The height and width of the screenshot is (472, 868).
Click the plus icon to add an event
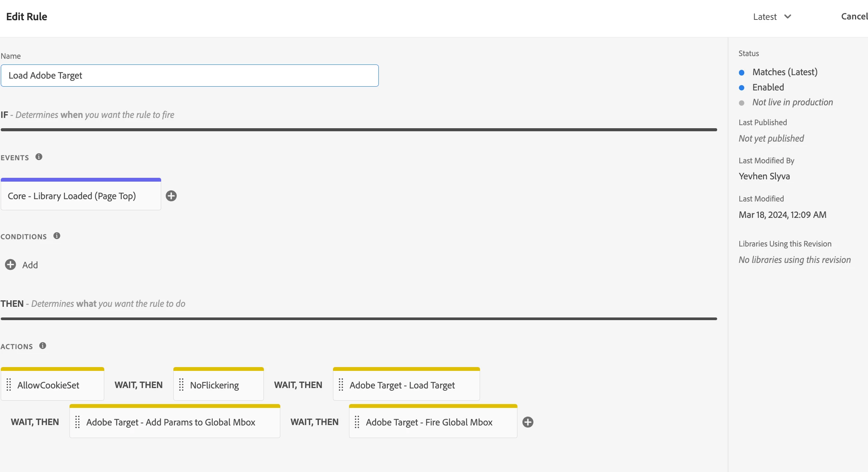point(171,196)
